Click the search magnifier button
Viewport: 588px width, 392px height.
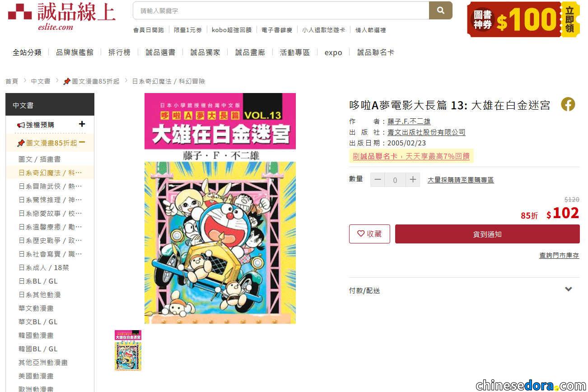coord(440,10)
